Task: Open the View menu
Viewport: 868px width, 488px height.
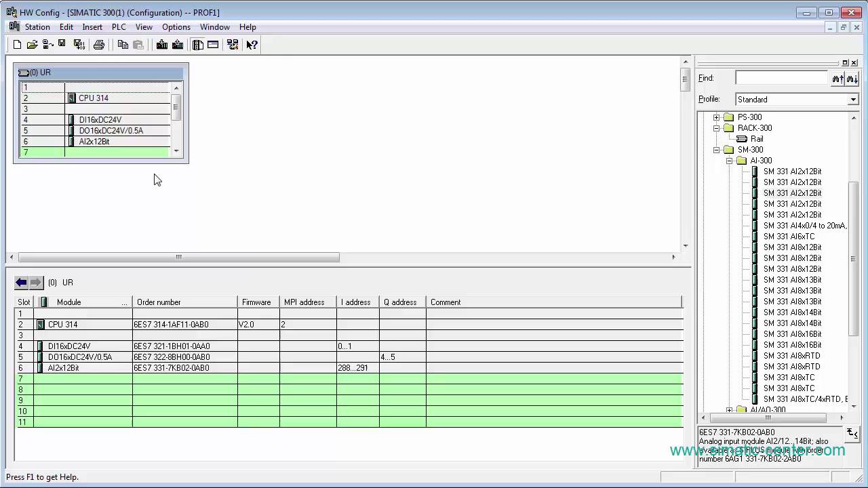Action: click(144, 27)
